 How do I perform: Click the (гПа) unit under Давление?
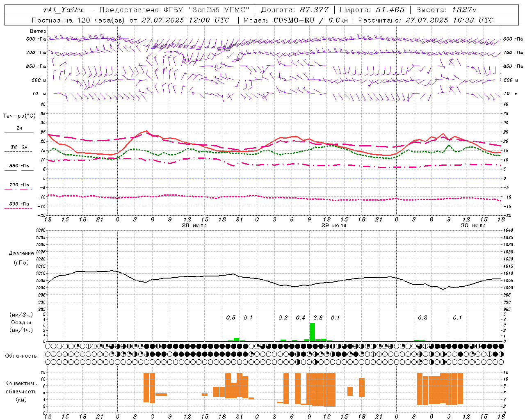point(21,263)
